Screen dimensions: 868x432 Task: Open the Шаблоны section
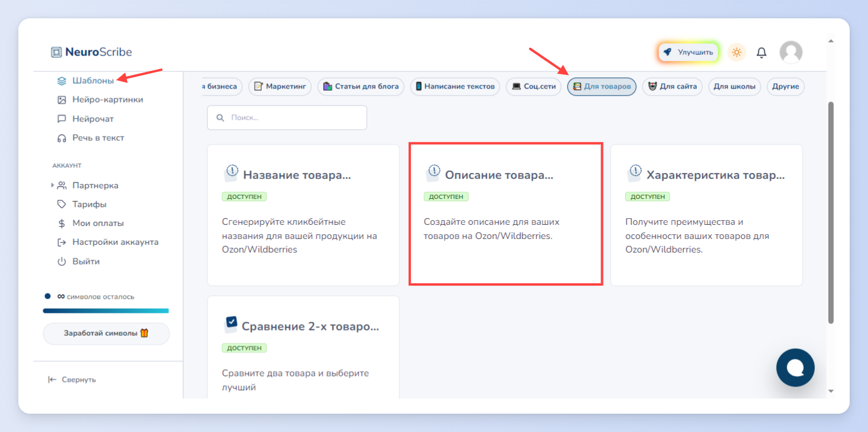(x=93, y=81)
